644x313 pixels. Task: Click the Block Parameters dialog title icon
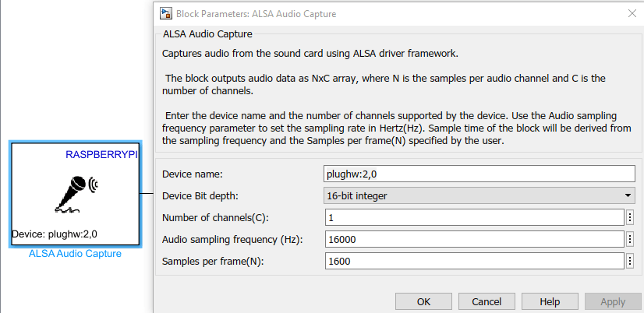pyautogui.click(x=165, y=13)
